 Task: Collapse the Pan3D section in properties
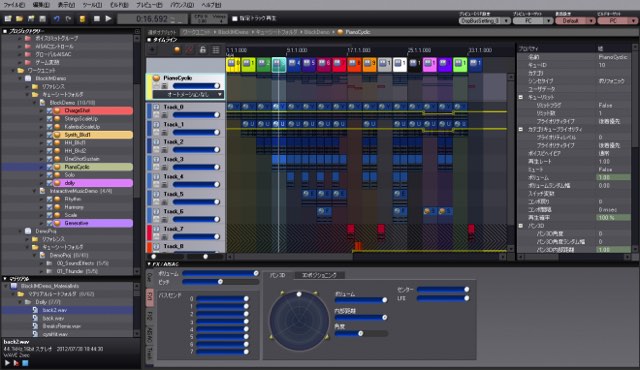pos(521,226)
